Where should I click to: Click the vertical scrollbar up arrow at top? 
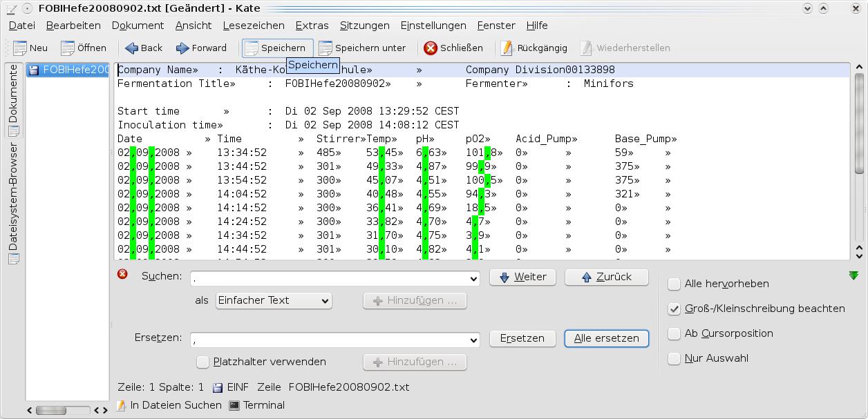[859, 68]
